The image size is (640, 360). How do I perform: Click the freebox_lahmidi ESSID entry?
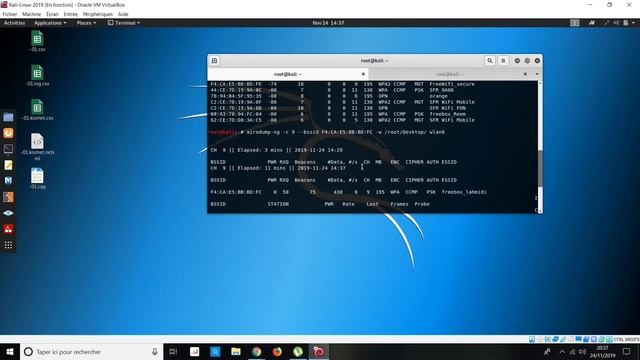coord(464,192)
